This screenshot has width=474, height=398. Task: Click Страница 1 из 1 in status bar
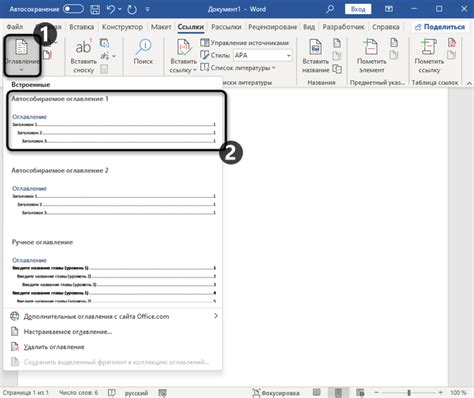coord(26,393)
